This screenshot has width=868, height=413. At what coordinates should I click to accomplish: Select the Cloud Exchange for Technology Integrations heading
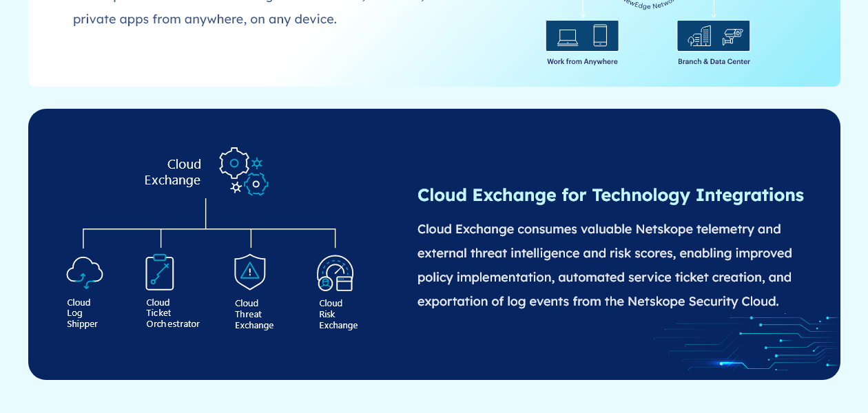(610, 195)
